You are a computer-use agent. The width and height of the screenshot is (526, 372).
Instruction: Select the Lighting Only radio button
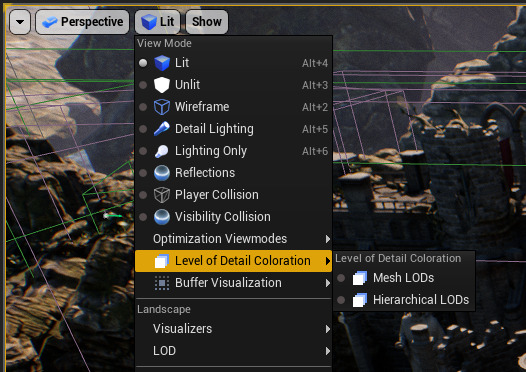(143, 151)
